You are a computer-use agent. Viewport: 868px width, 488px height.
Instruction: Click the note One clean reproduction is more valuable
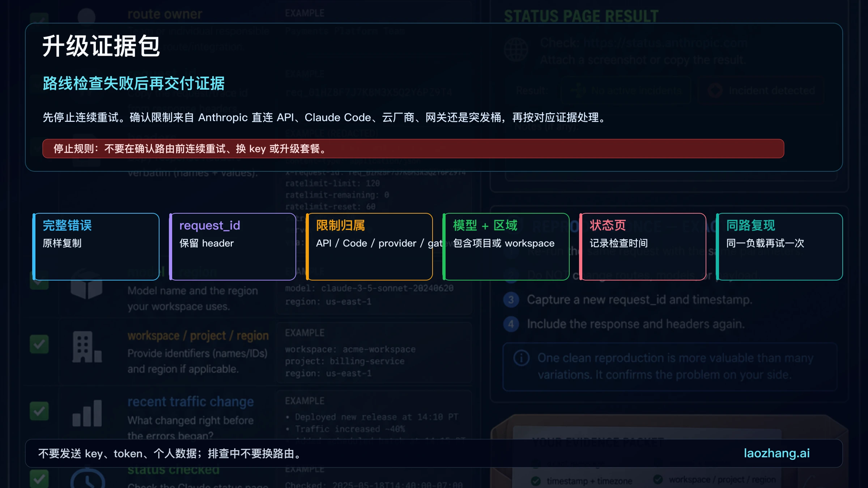click(x=675, y=366)
